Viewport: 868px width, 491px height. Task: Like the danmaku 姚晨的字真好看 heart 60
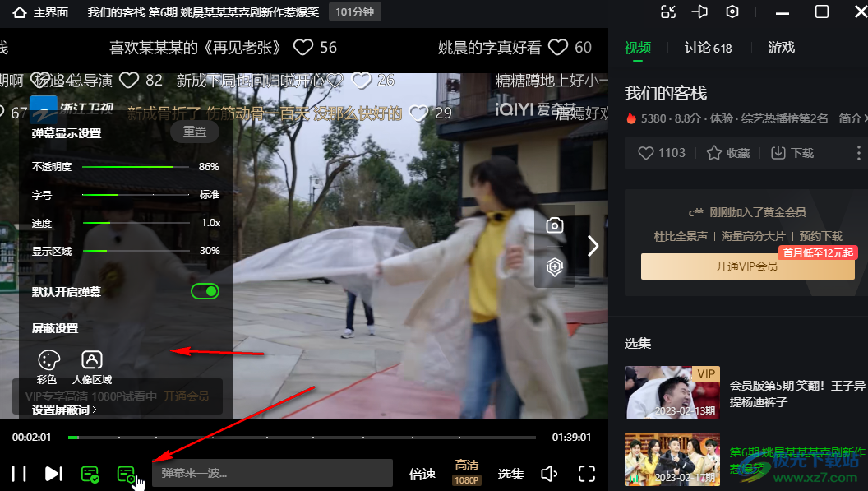(x=558, y=48)
